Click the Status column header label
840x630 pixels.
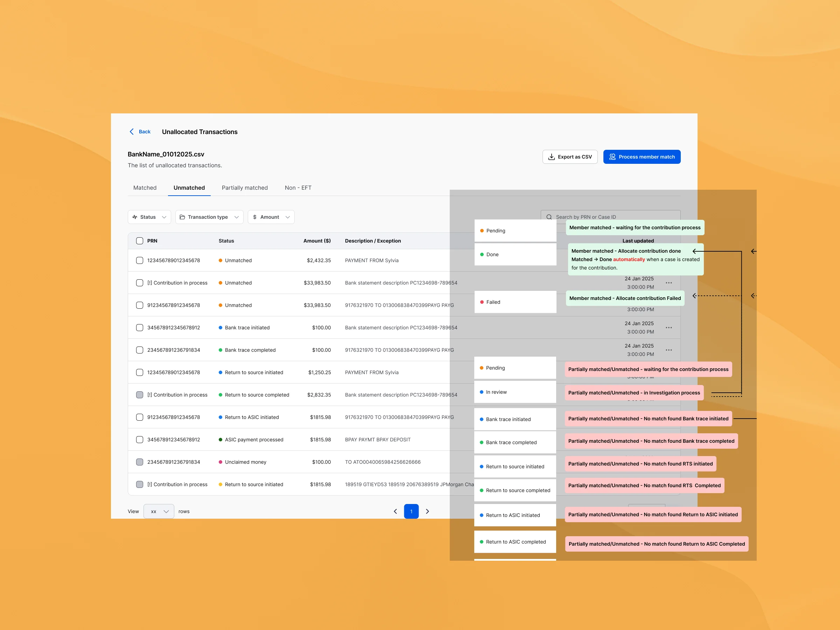tap(226, 241)
